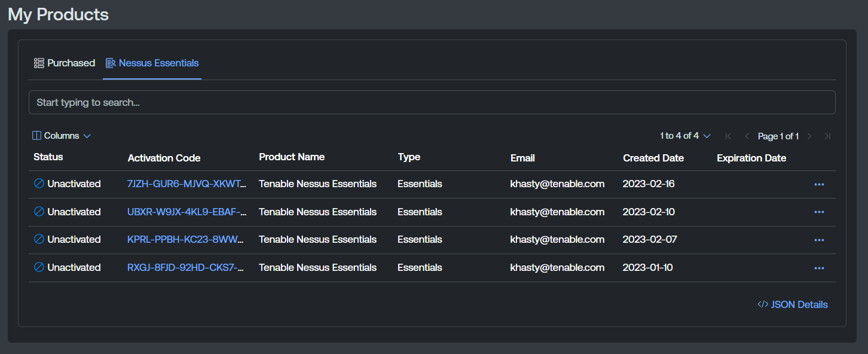Viewport: 868px width, 354px height.
Task: Go to the next page arrow
Action: [x=809, y=136]
